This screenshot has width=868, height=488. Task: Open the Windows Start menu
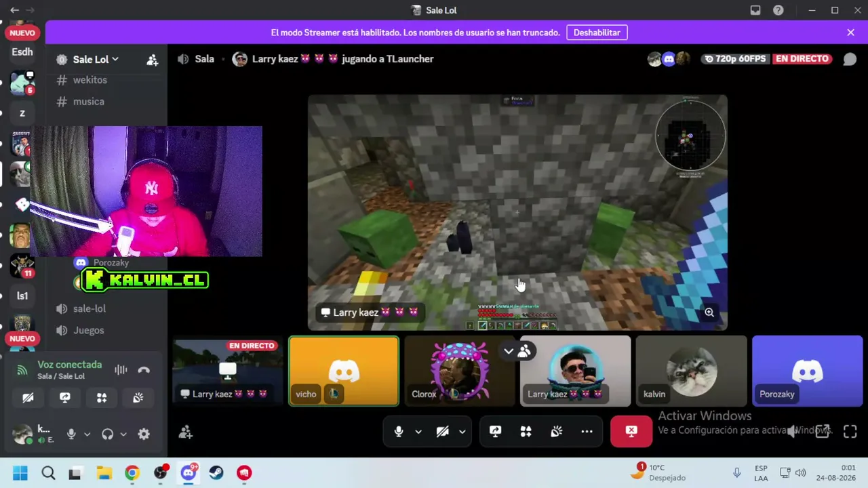[x=20, y=473]
